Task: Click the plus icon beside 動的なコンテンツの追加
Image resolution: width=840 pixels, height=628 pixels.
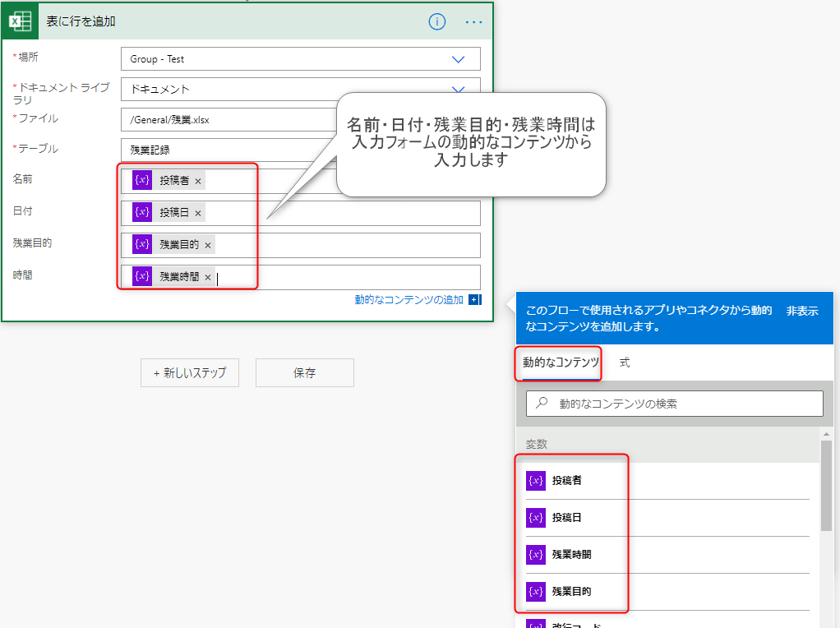Action: point(474,300)
